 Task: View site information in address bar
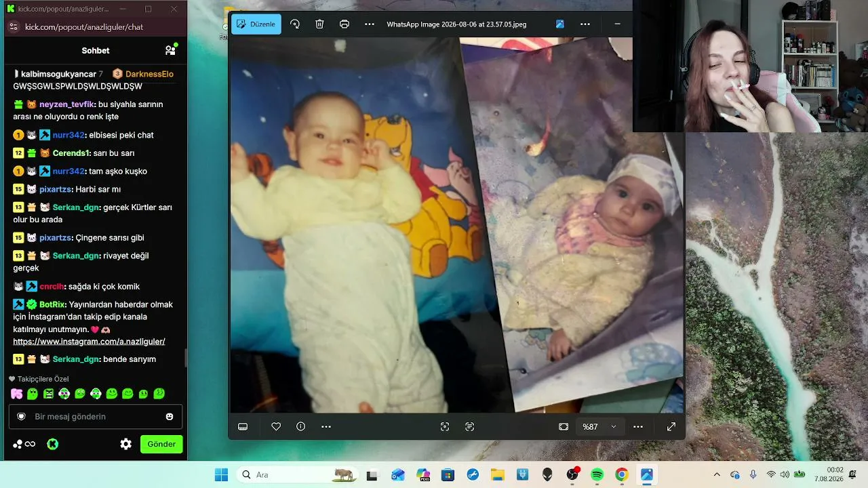coord(13,27)
